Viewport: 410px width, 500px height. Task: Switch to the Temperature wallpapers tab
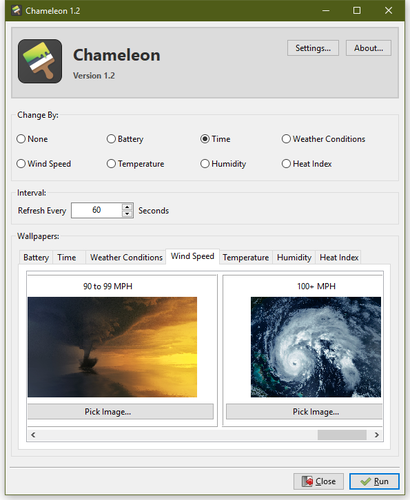pos(246,257)
